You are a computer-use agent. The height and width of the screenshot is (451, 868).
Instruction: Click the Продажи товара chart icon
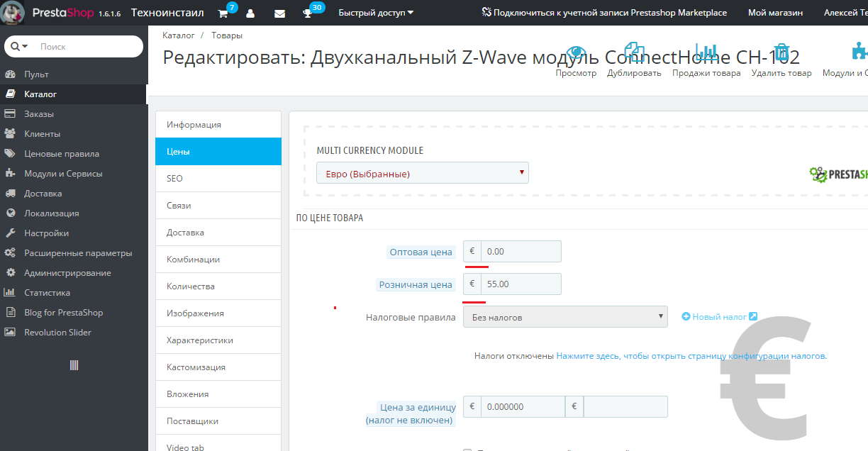[706, 52]
